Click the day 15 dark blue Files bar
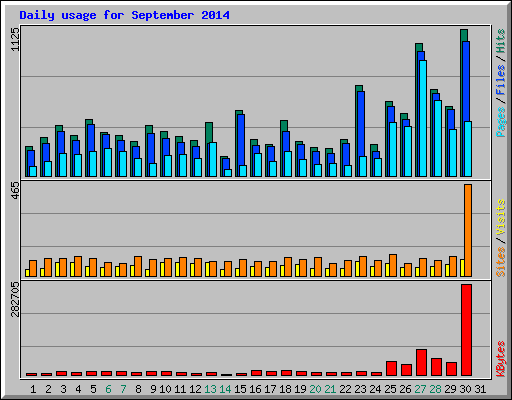The image size is (512, 400). pos(241,140)
